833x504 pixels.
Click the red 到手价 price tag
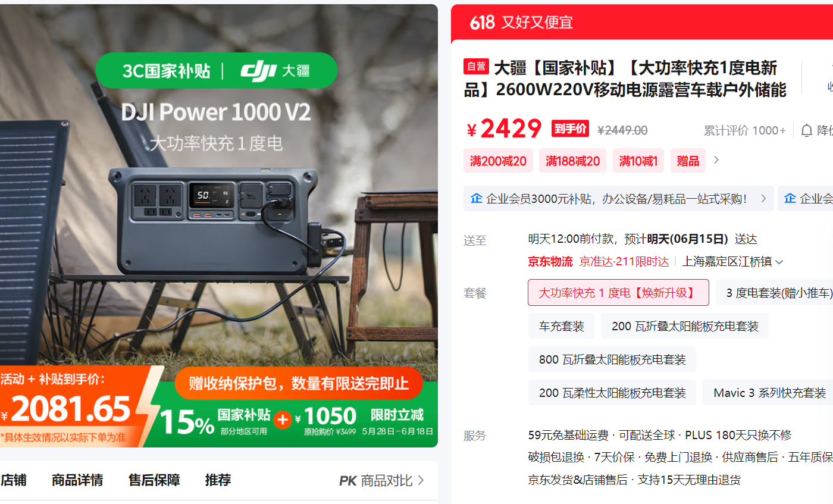point(570,129)
